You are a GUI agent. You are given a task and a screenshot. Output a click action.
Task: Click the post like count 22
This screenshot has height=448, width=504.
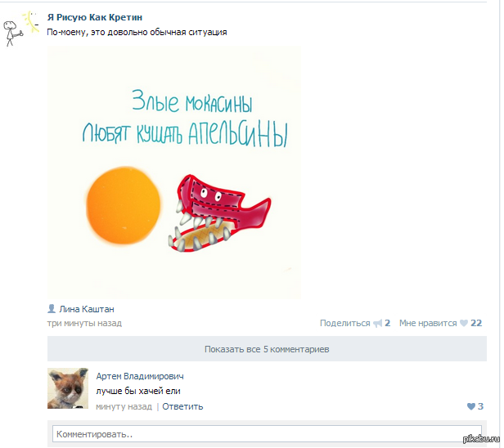(476, 323)
